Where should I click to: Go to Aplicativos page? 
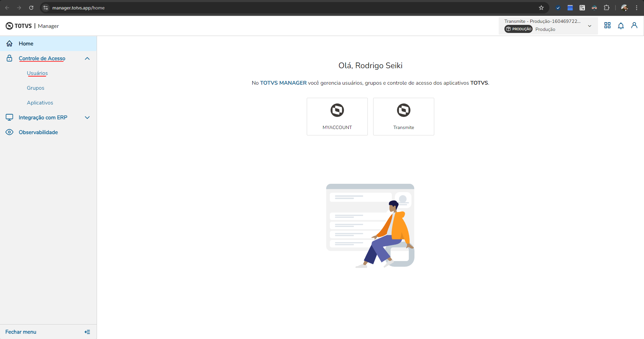coord(40,103)
